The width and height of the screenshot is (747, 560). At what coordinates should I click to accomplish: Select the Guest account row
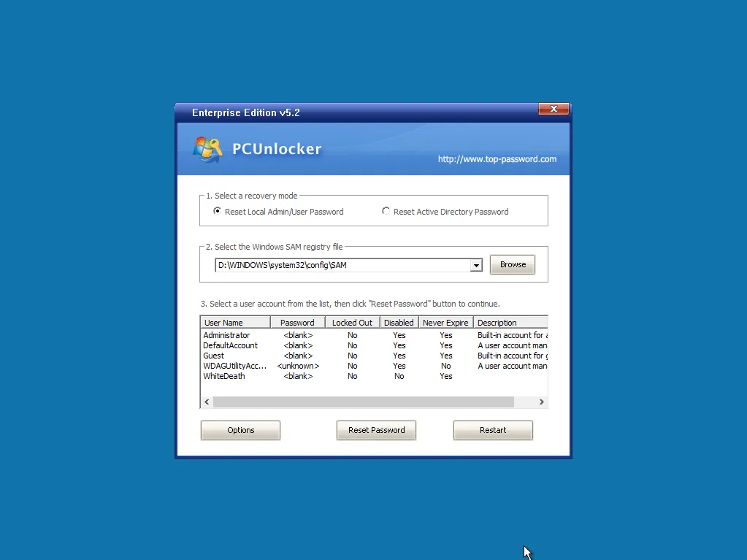(375, 356)
